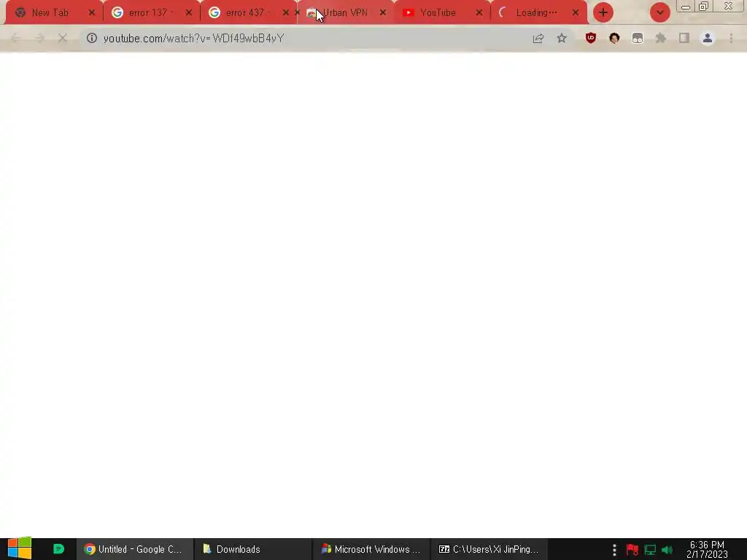Switch to the New Tab tab

(50, 13)
